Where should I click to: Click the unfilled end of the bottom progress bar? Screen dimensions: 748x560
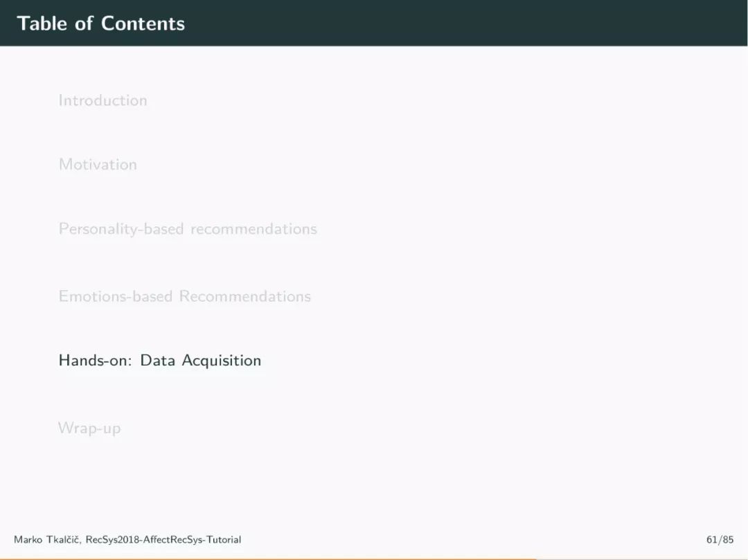(x=642, y=559)
